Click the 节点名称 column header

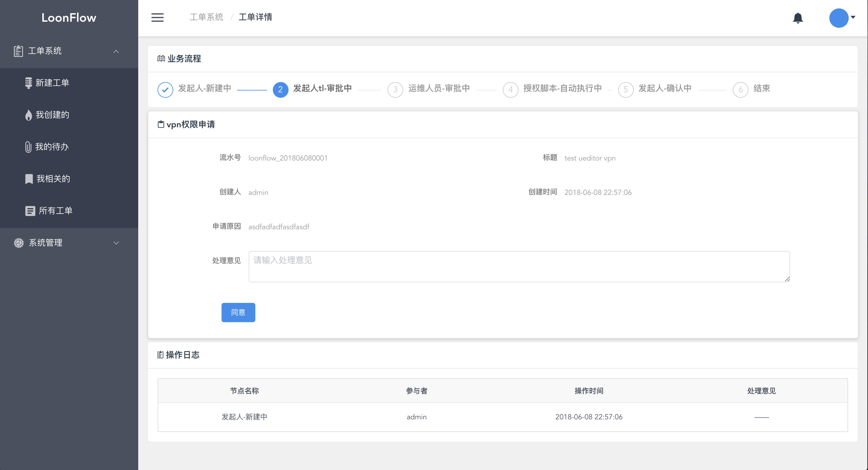pyautogui.click(x=244, y=391)
